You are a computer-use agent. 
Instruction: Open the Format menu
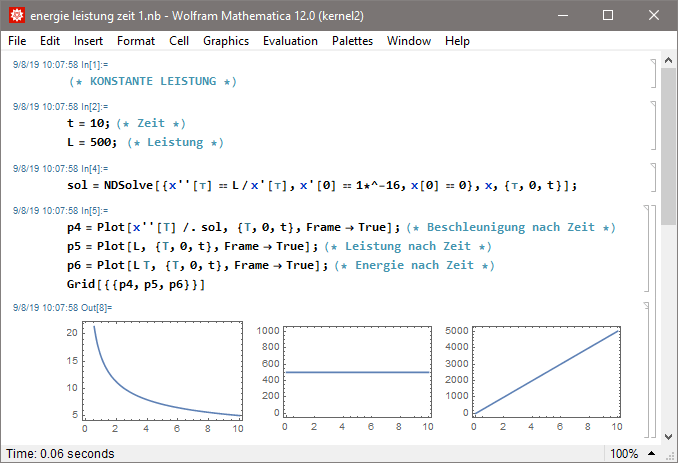click(x=135, y=41)
